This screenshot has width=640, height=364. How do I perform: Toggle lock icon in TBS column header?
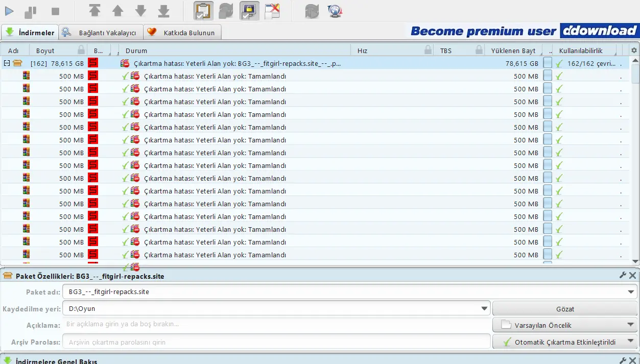[479, 50]
